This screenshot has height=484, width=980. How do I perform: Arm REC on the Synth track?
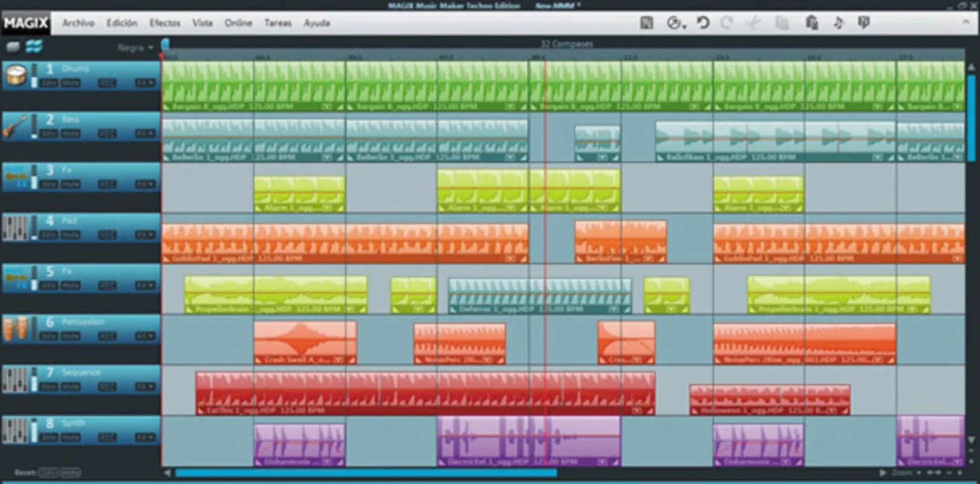(107, 437)
